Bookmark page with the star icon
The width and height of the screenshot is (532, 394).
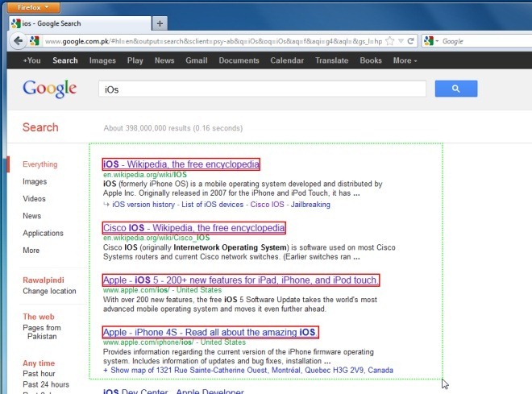click(390, 41)
